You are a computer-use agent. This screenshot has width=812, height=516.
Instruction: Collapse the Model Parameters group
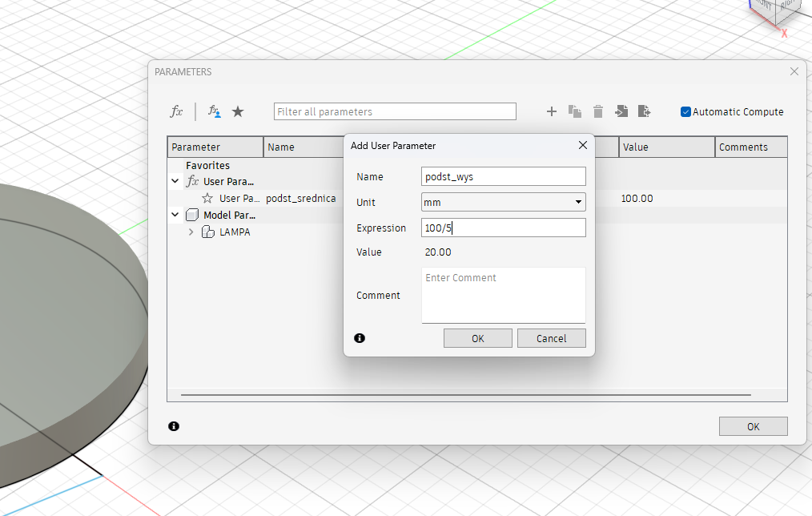[175, 215]
